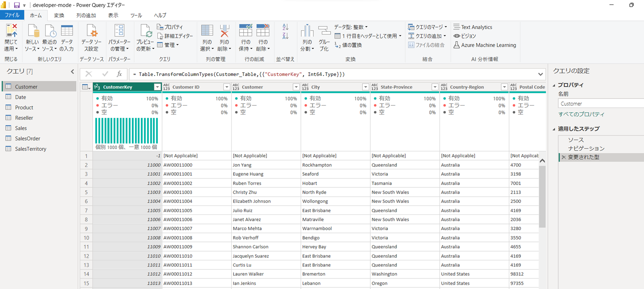Delete the 変更された型 step with X
644x289 pixels.
pos(564,157)
